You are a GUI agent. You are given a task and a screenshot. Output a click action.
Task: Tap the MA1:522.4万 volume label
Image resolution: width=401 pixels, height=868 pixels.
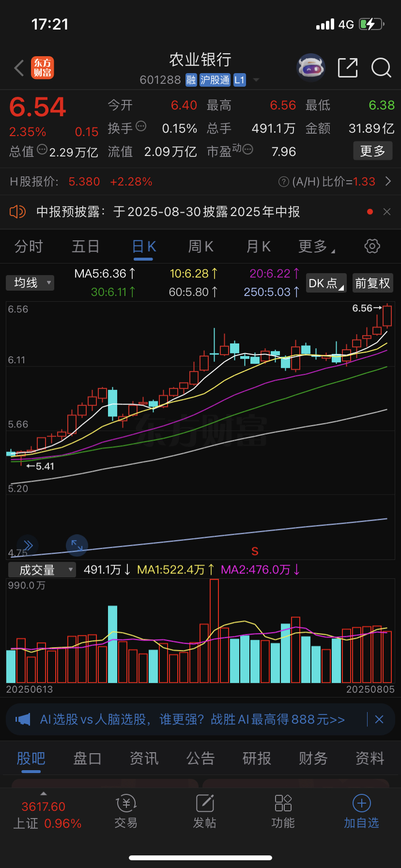[x=176, y=570]
